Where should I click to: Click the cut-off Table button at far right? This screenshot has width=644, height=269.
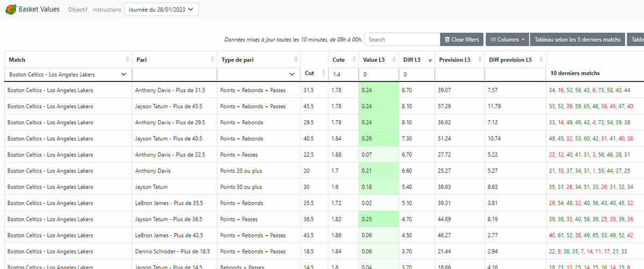635,39
